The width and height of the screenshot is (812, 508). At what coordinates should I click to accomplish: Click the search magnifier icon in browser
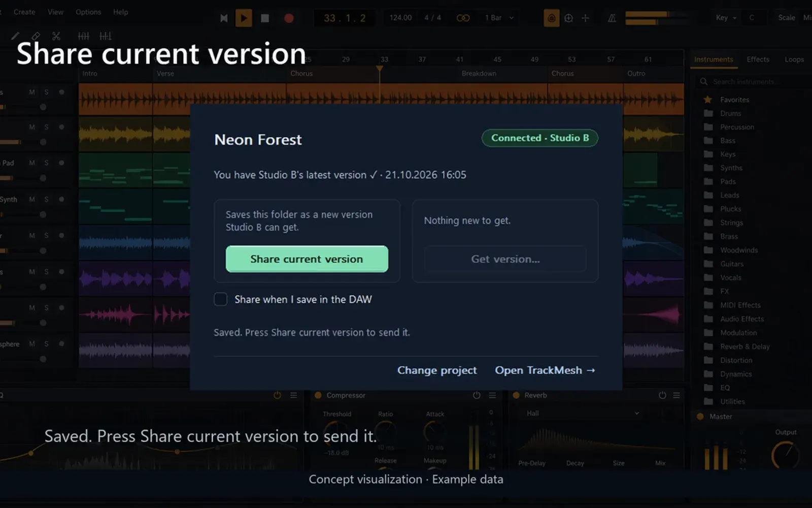[x=703, y=81]
